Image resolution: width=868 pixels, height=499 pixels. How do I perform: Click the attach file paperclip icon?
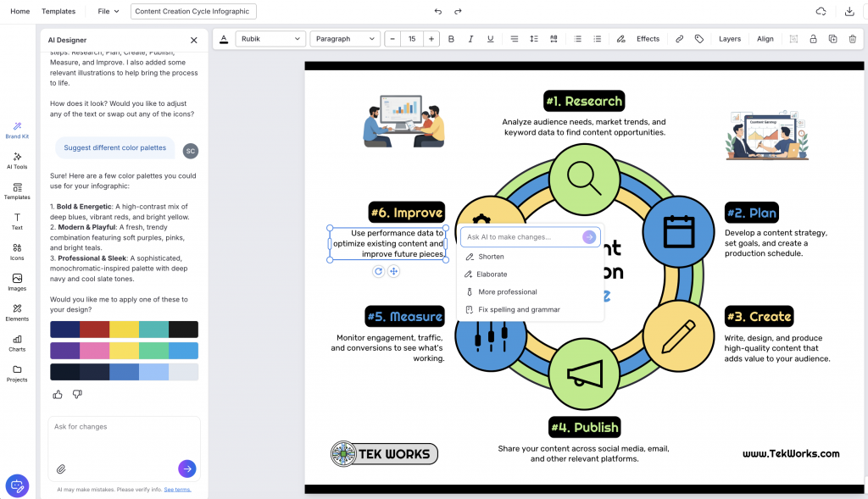pos(61,469)
